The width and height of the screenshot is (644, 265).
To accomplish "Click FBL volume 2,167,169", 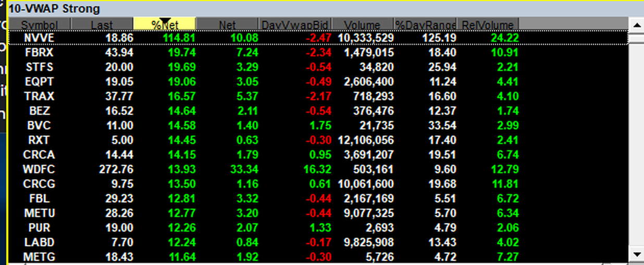I will 369,198.
